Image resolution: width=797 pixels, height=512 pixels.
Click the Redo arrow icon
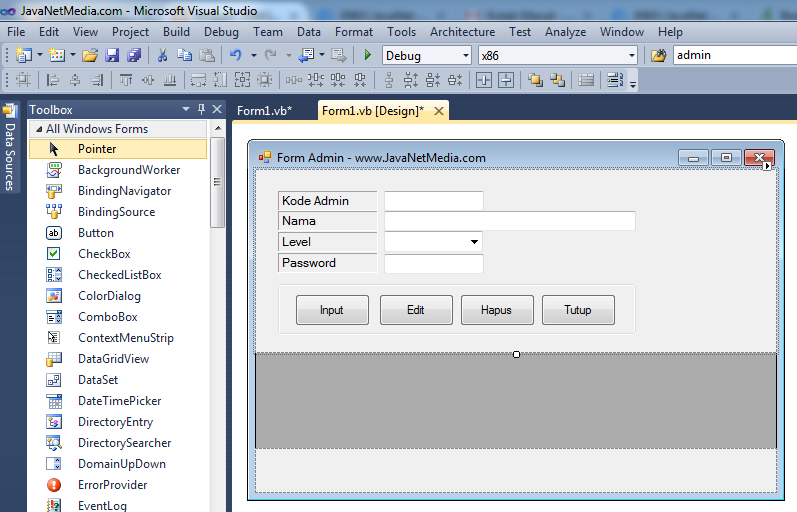(271, 55)
